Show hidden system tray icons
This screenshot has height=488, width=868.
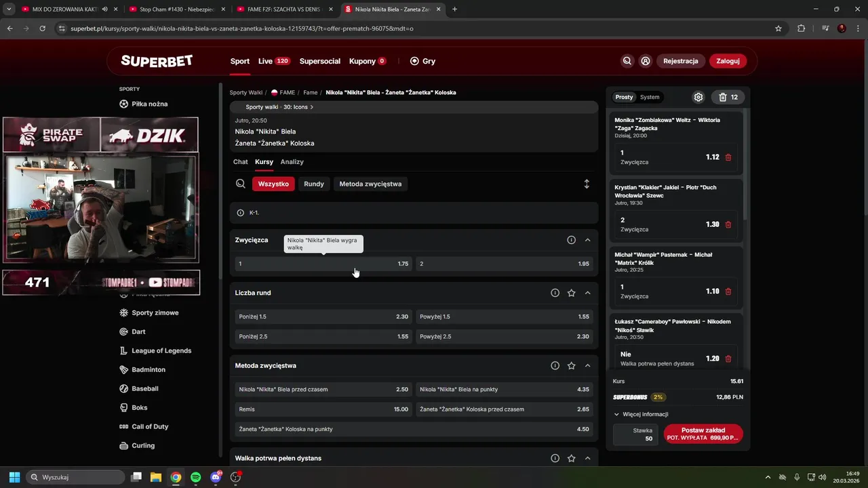tap(768, 477)
